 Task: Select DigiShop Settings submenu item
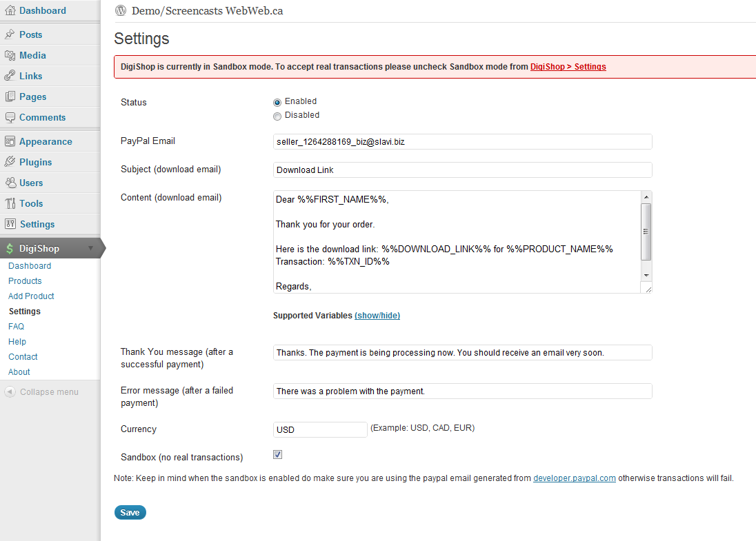[x=25, y=312]
